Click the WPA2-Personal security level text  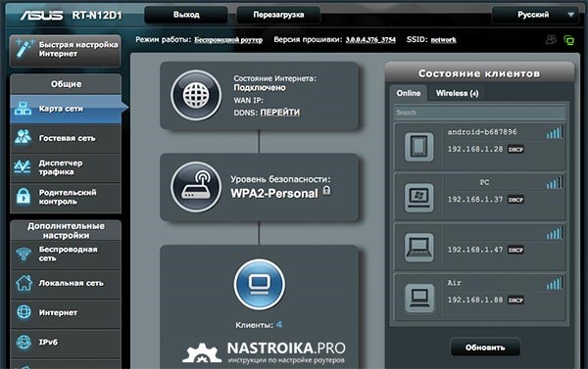pos(274,193)
